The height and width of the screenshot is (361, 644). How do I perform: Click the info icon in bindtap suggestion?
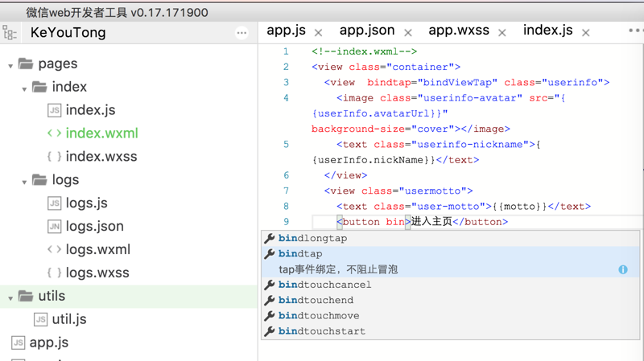coord(623,269)
